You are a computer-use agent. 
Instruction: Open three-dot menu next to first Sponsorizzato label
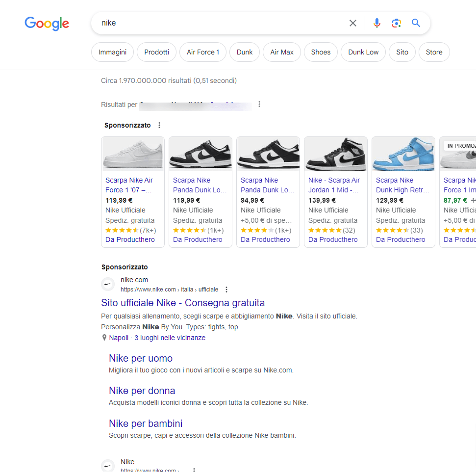coord(159,125)
